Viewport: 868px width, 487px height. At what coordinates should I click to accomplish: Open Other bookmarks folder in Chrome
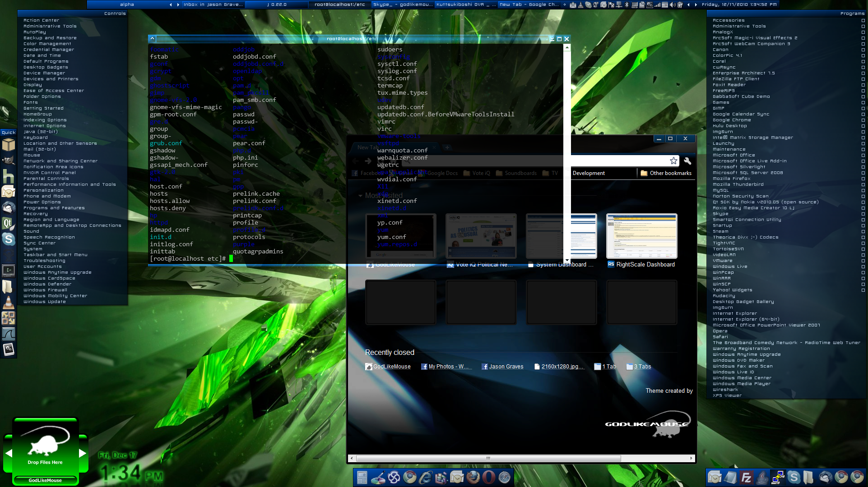pos(666,173)
